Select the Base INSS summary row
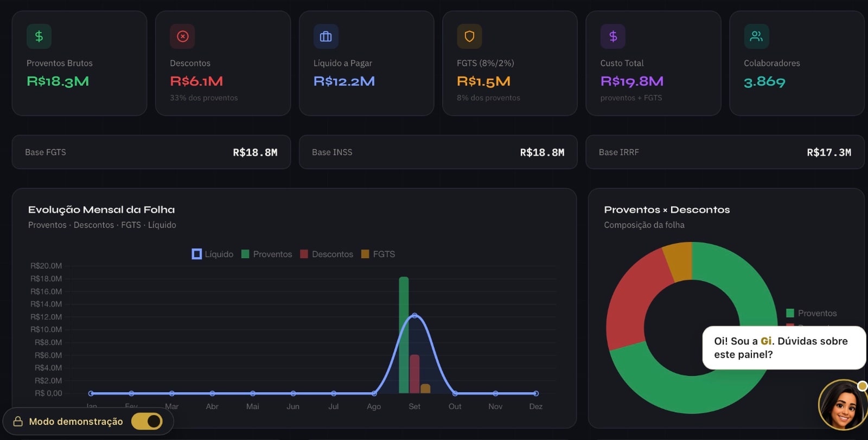This screenshot has height=440, width=868. (x=438, y=152)
